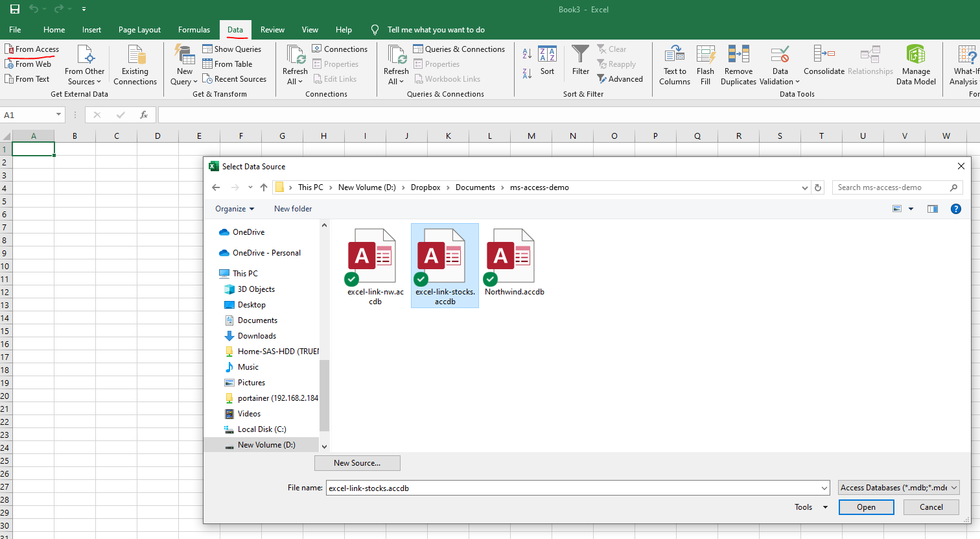
Task: Toggle the preview pane button
Action: point(933,209)
